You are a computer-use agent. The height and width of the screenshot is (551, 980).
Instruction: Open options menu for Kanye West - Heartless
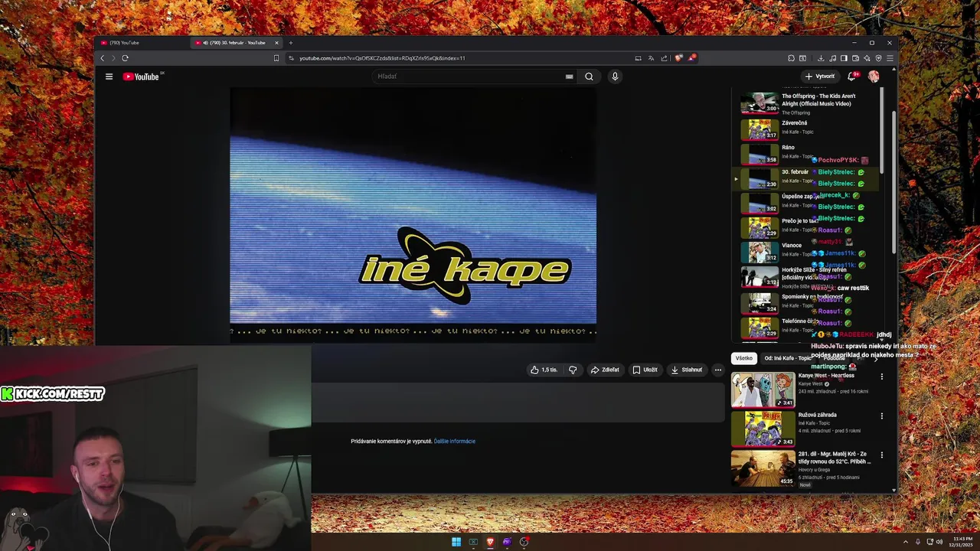881,377
